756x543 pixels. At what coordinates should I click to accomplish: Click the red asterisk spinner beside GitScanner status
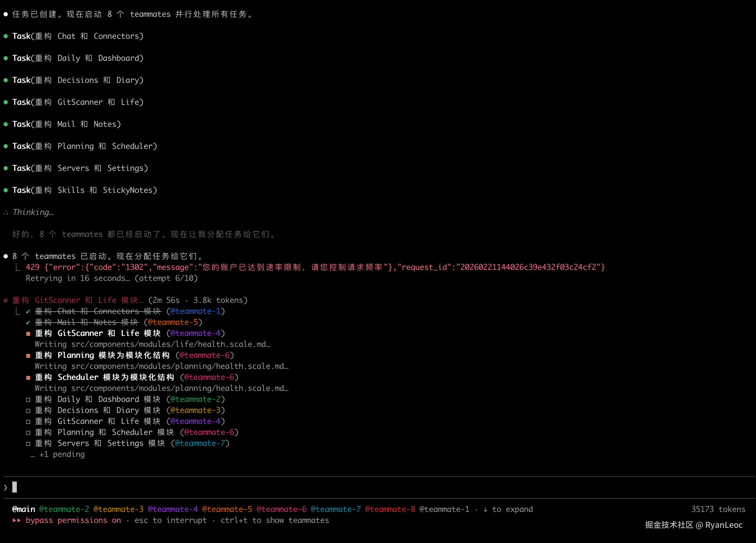(6, 301)
